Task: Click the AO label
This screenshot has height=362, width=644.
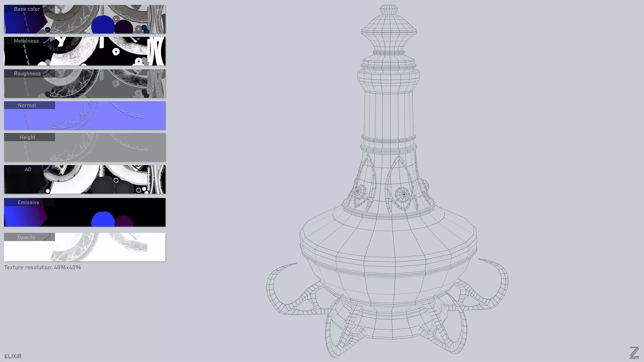Action: pos(28,170)
